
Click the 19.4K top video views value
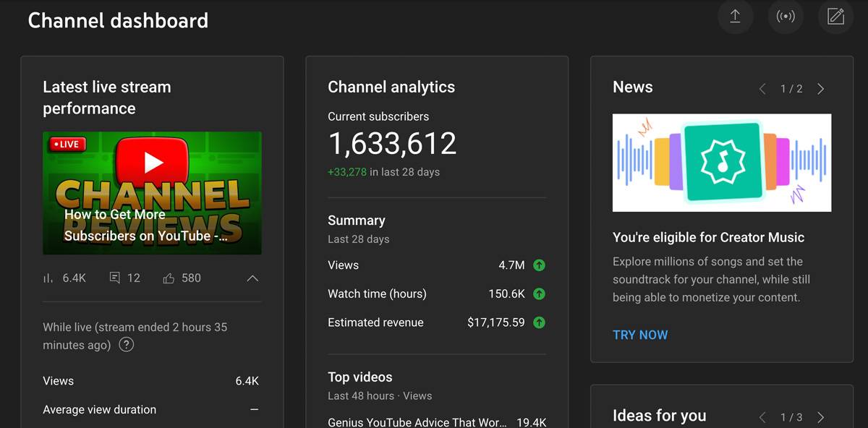pos(532,422)
